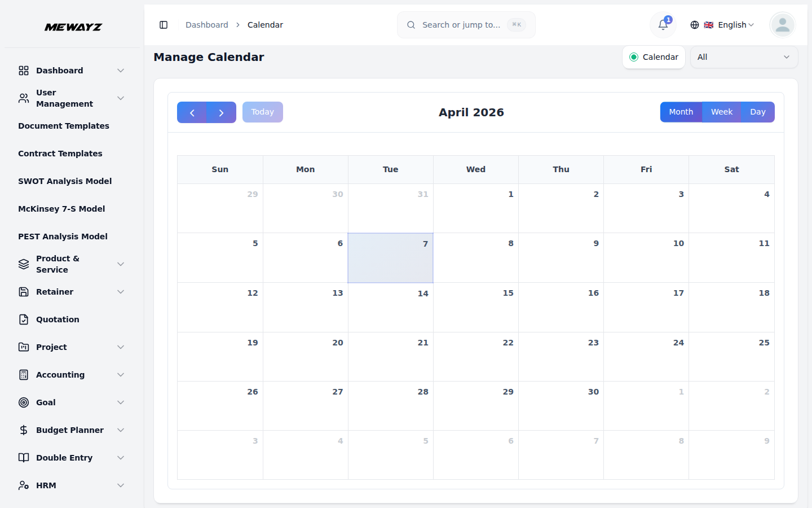Click the HRM sidebar icon
Image resolution: width=812 pixels, height=508 pixels.
(x=23, y=485)
